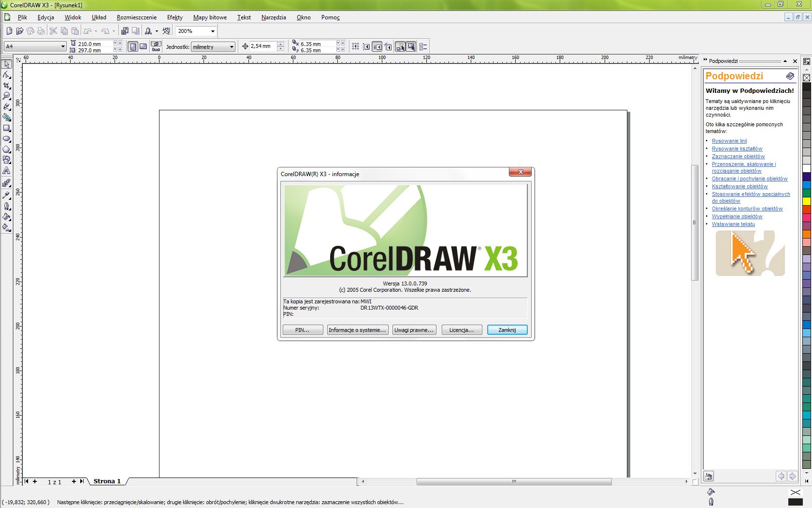Click the PIN... button
The height and width of the screenshot is (508, 812).
point(303,330)
